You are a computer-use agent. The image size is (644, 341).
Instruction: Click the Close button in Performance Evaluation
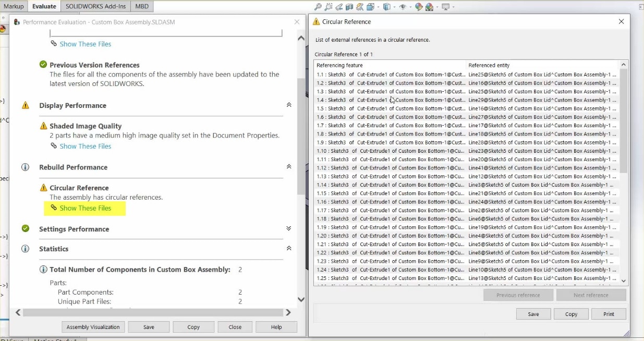pyautogui.click(x=235, y=327)
